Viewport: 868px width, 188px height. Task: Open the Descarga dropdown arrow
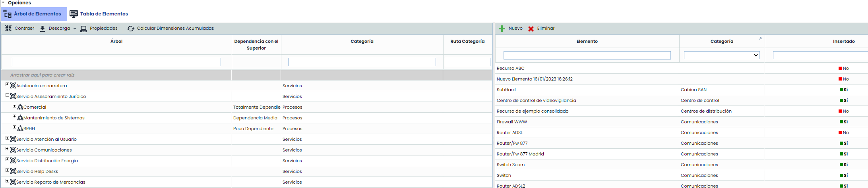(75, 29)
